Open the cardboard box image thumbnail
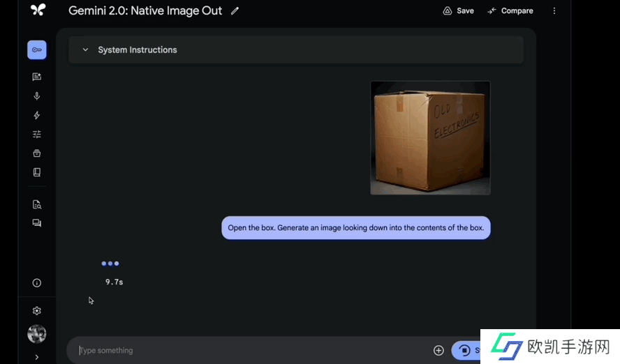Viewport: 620px width, 364px height. (x=430, y=138)
